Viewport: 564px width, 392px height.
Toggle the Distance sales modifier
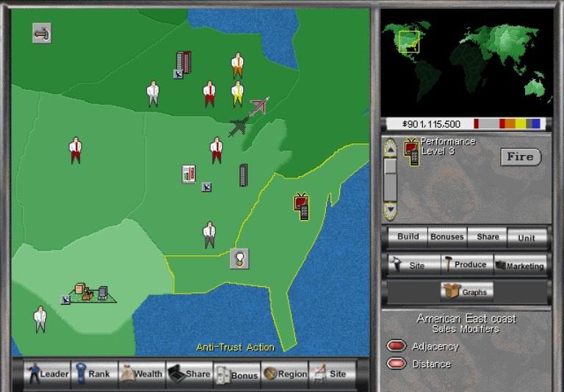click(x=397, y=363)
